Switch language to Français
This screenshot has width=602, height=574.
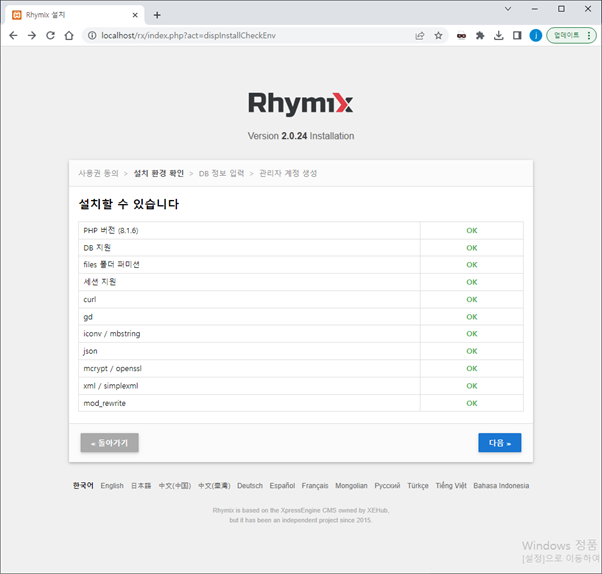point(315,486)
